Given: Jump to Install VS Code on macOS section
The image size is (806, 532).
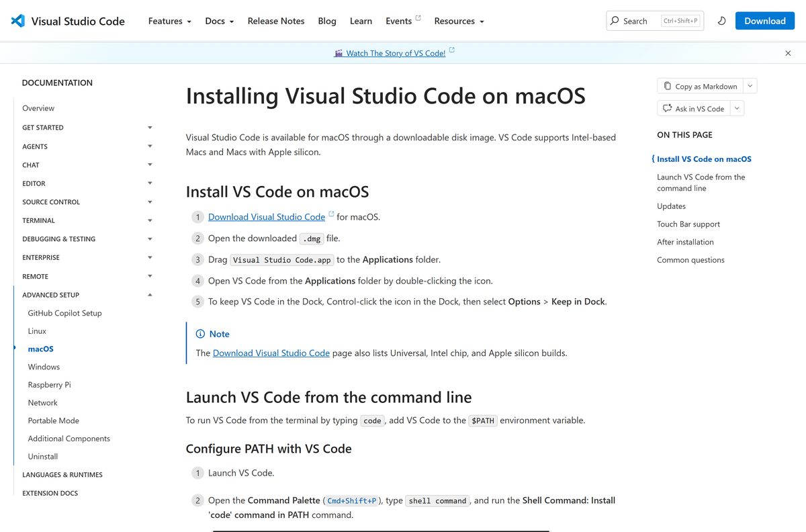Looking at the screenshot, I should coord(704,159).
